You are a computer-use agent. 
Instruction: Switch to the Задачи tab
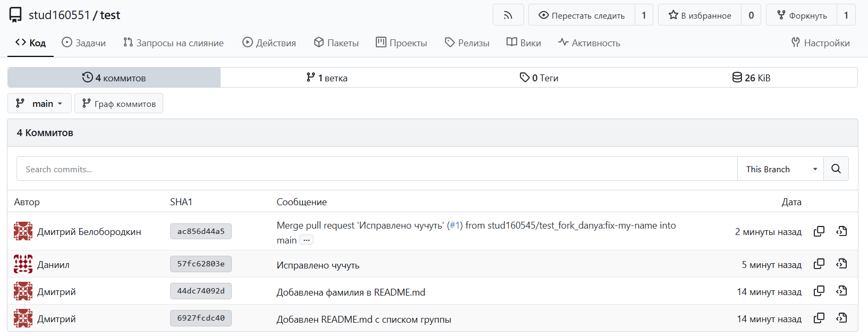tap(84, 43)
